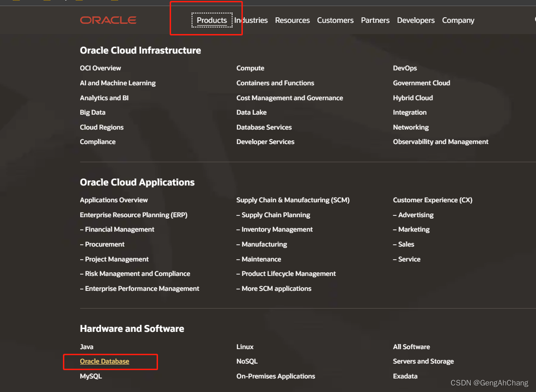The image size is (536, 392).
Task: Open the Java link
Action: click(x=87, y=346)
